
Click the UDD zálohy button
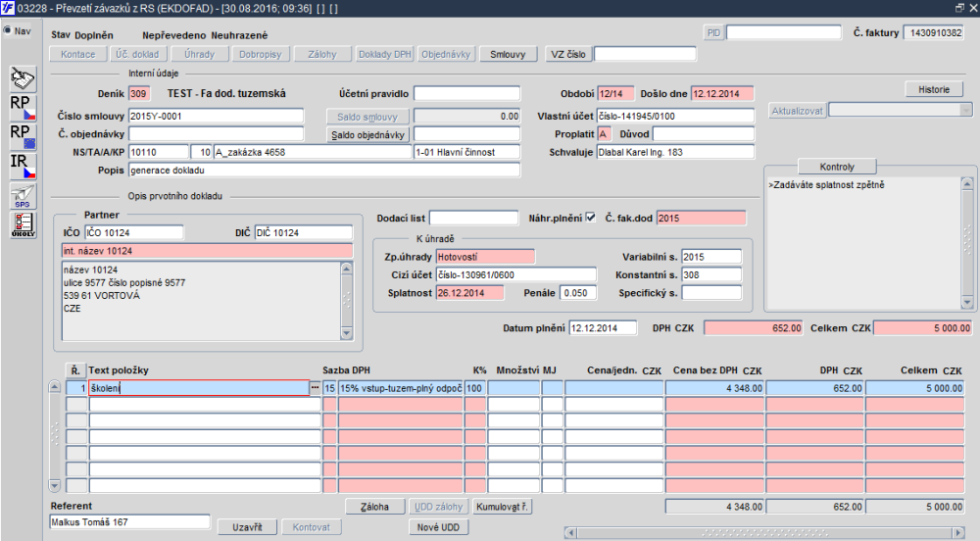(x=439, y=507)
